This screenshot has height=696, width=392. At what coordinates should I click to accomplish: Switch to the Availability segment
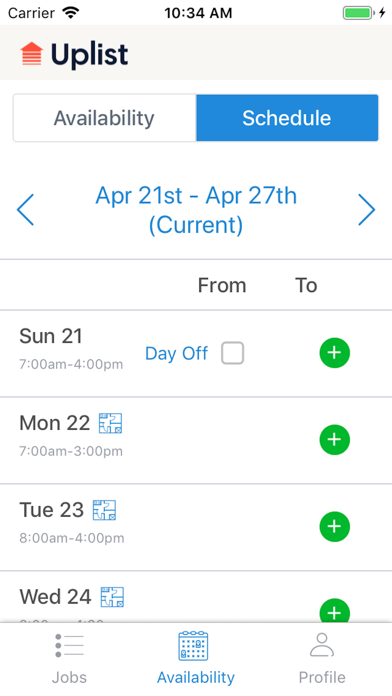point(104,118)
